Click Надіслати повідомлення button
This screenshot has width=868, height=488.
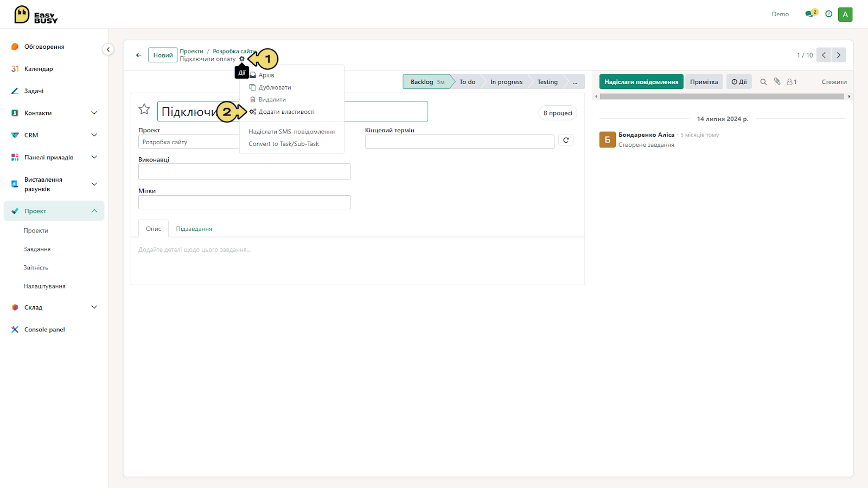point(641,82)
